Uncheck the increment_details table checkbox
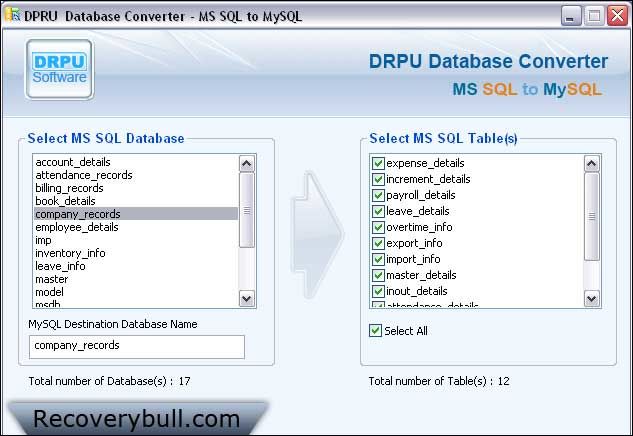The width and height of the screenshot is (633, 436). 378,179
